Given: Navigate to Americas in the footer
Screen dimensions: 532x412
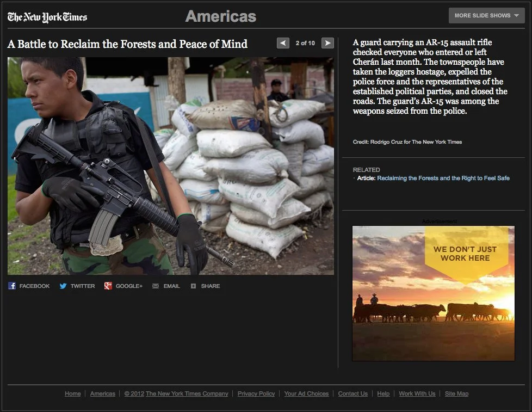Looking at the screenshot, I should [102, 393].
